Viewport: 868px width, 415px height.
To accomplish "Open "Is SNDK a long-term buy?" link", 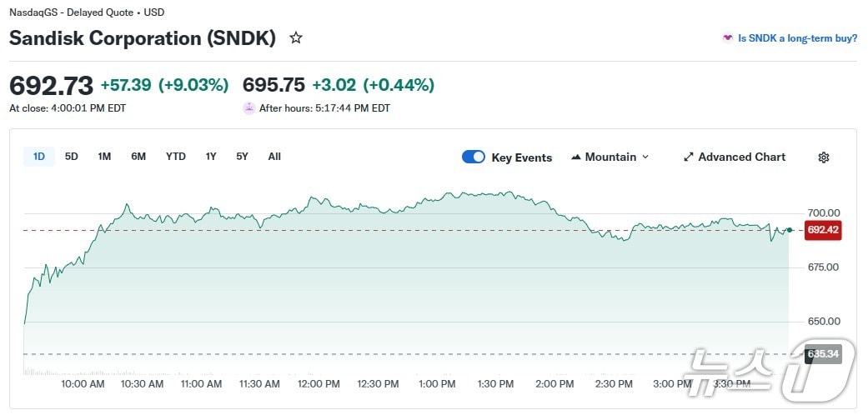I will 797,38.
